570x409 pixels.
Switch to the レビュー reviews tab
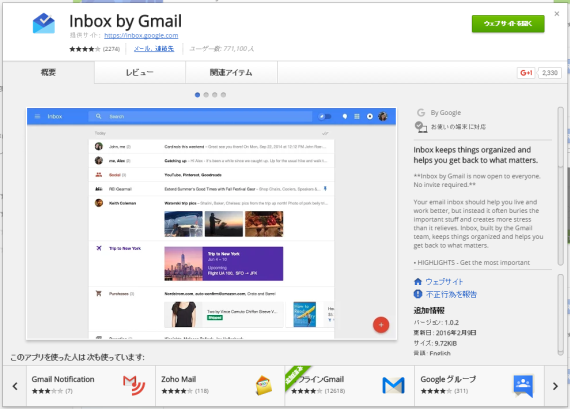click(x=140, y=72)
